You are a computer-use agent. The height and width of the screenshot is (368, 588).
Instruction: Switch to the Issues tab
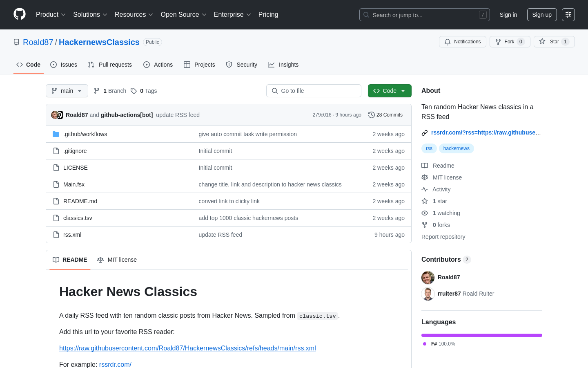point(64,65)
